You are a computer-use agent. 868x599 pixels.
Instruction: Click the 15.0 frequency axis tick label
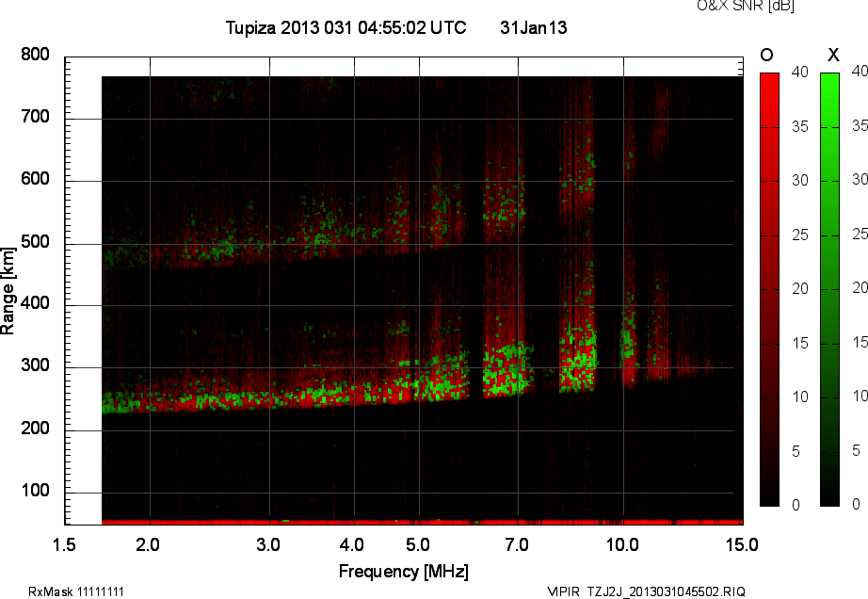click(x=743, y=544)
